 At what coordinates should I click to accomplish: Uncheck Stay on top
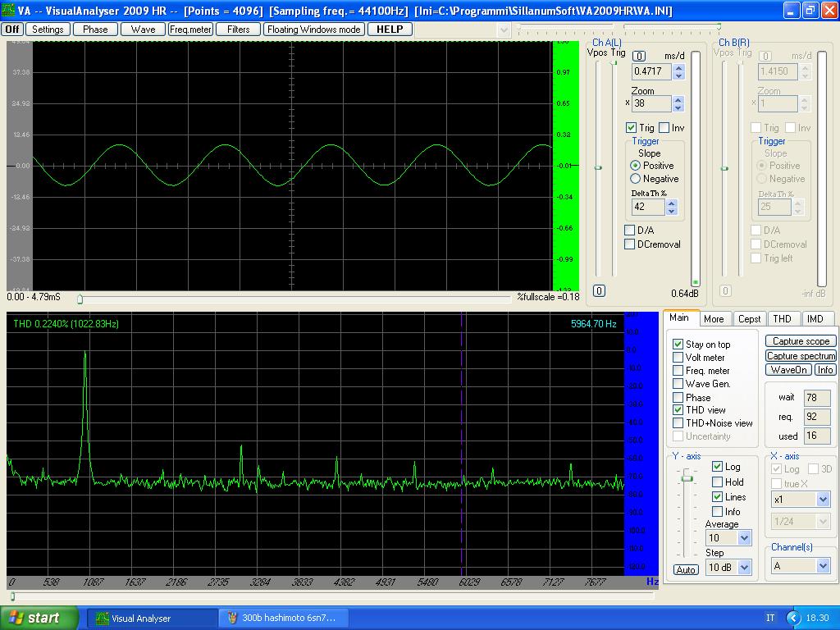click(x=678, y=344)
